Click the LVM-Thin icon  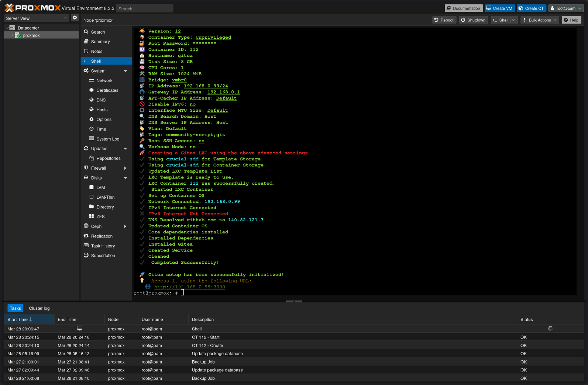tap(92, 197)
